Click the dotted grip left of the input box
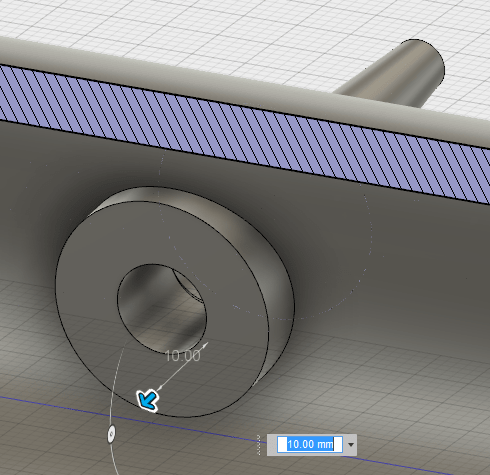490x475 pixels. [259, 445]
